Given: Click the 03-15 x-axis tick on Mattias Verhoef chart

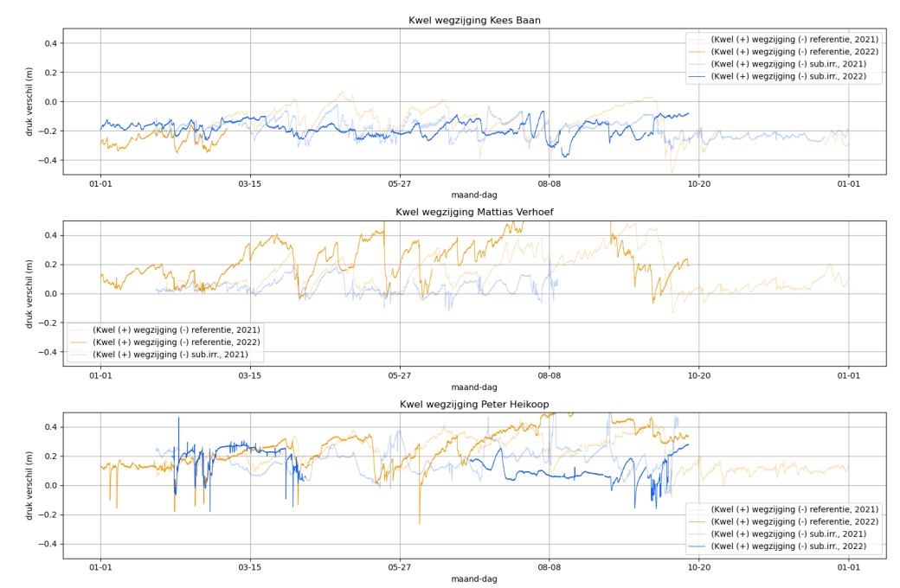Looking at the screenshot, I should point(250,375).
